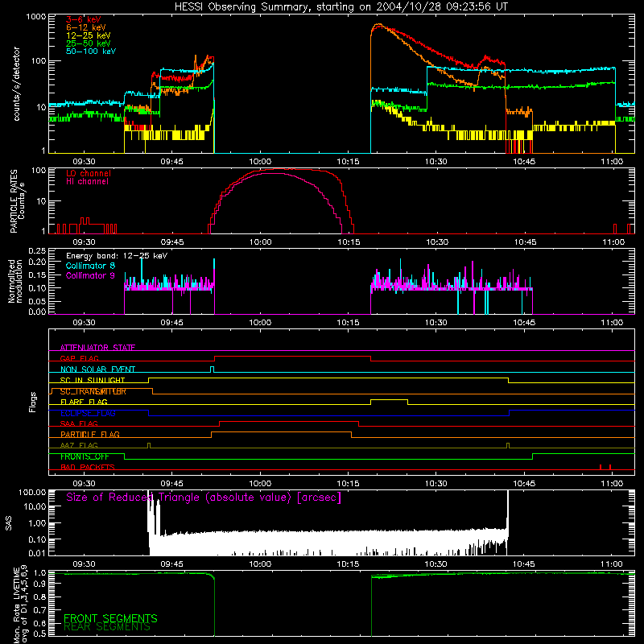
Task: Click the NON_SOLAR_EVENT pulse marker
Action: point(212,368)
